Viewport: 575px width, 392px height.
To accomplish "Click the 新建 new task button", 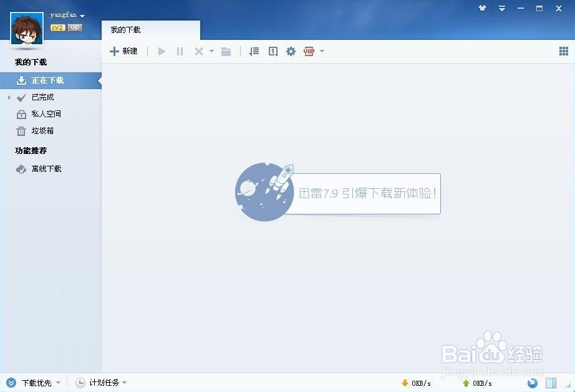I will (x=123, y=51).
